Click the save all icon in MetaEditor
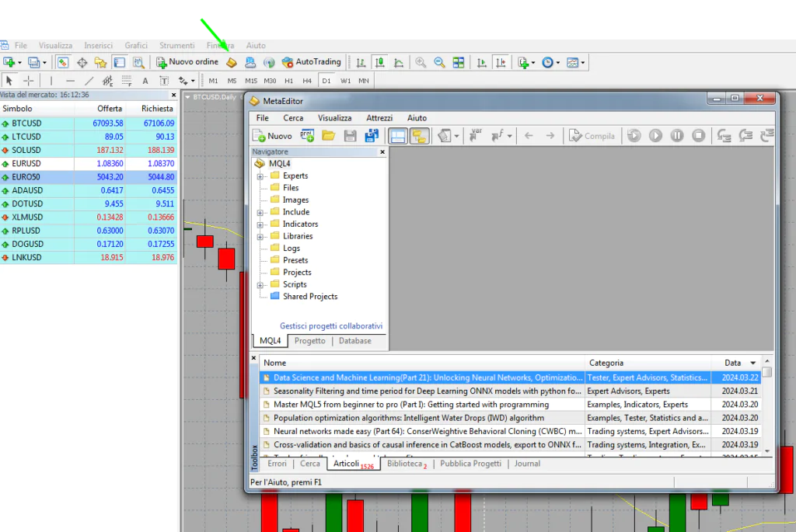Screen dimensions: 796x532 (372, 136)
